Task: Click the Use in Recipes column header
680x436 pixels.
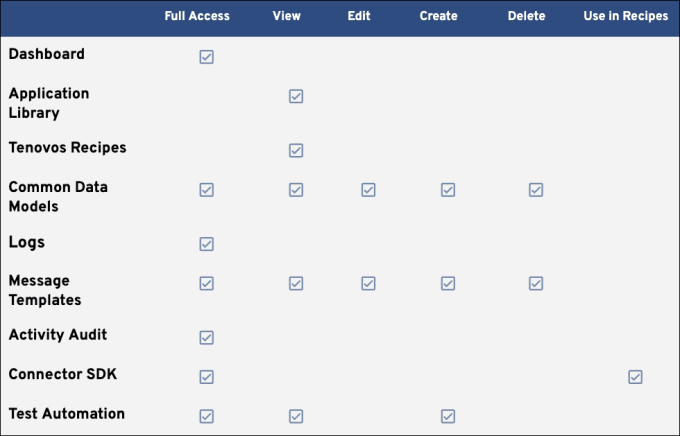Action: point(625,16)
